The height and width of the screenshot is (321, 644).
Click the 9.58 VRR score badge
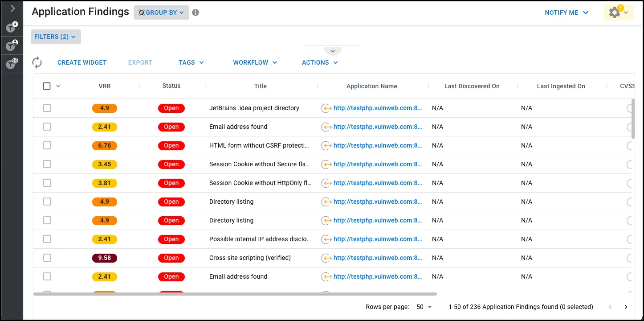[x=105, y=258]
